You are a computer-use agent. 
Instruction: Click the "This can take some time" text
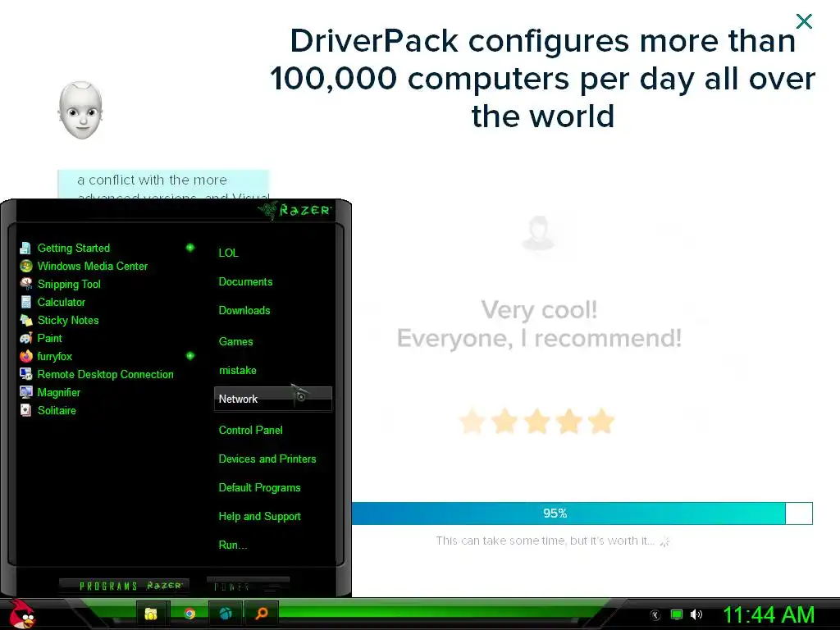[545, 541]
